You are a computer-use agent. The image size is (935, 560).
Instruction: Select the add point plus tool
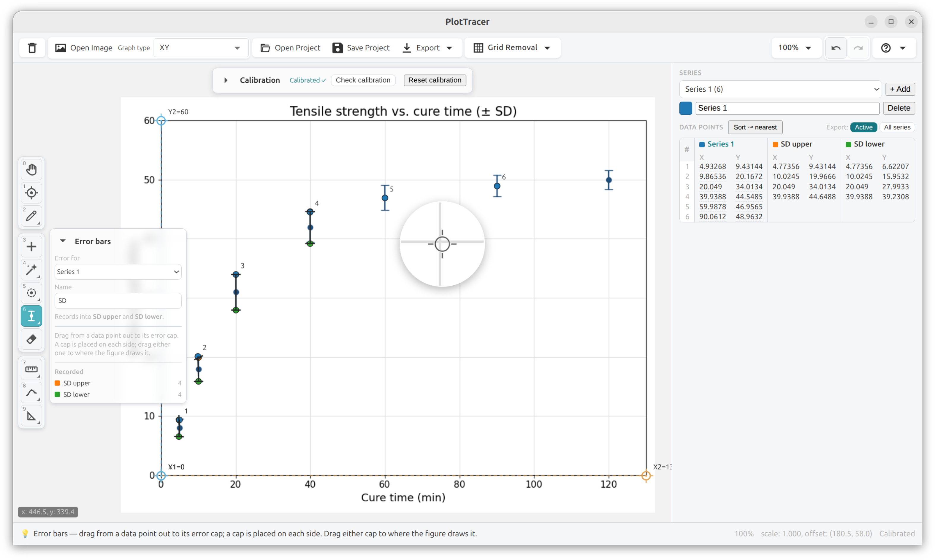32,247
